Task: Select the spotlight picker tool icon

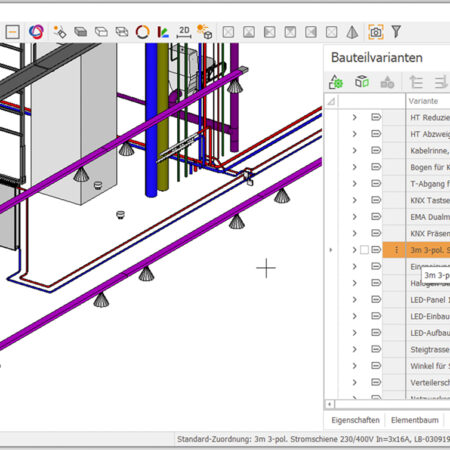Action: tap(60, 32)
